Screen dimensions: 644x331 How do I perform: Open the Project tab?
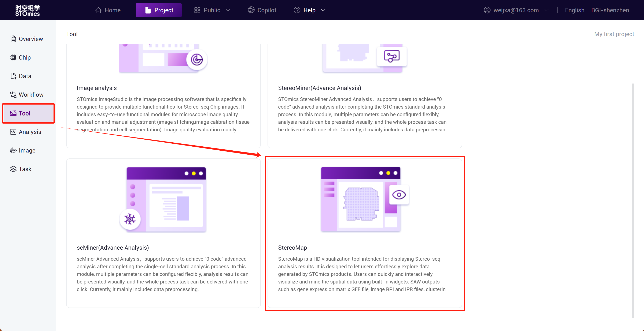(x=159, y=10)
